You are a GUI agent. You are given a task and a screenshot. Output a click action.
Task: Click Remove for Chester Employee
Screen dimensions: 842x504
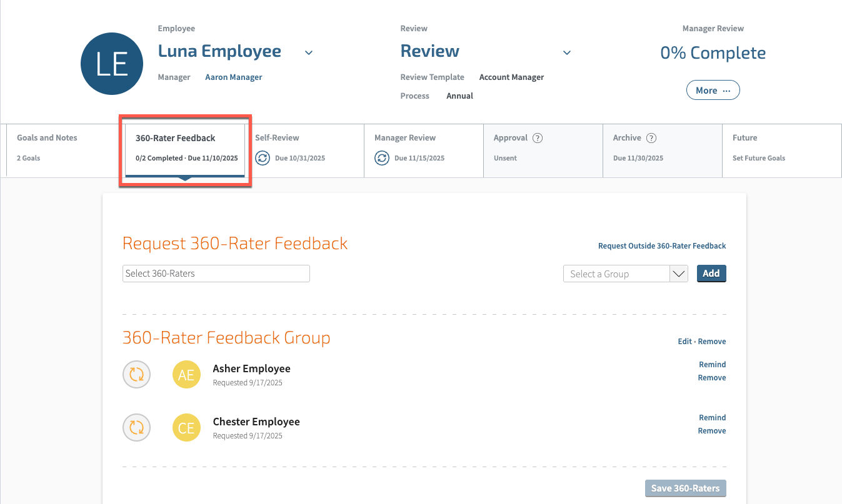712,431
